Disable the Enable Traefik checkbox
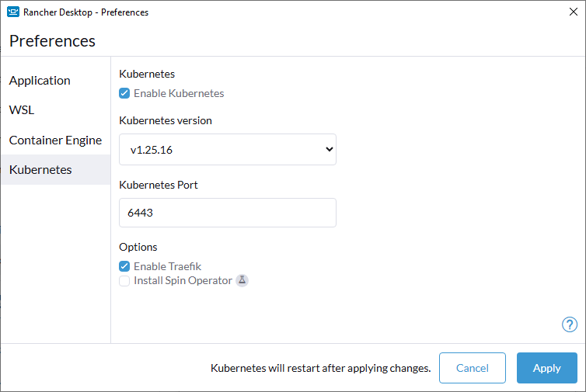Image resolution: width=586 pixels, height=392 pixels. (x=124, y=266)
